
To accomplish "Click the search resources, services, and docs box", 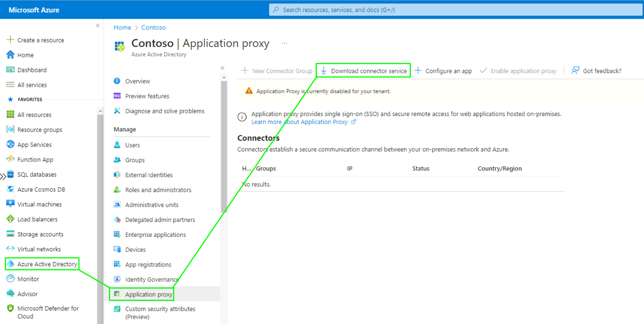I will (455, 10).
